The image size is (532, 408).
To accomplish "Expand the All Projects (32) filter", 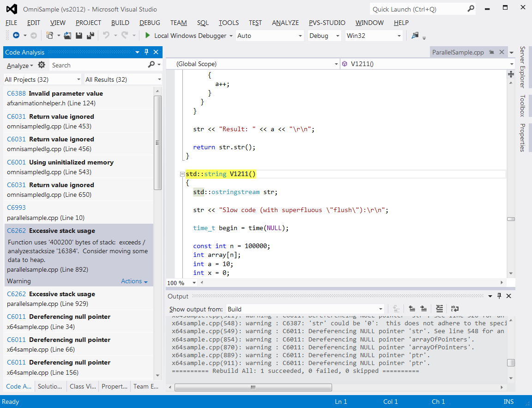I will pyautogui.click(x=42, y=79).
